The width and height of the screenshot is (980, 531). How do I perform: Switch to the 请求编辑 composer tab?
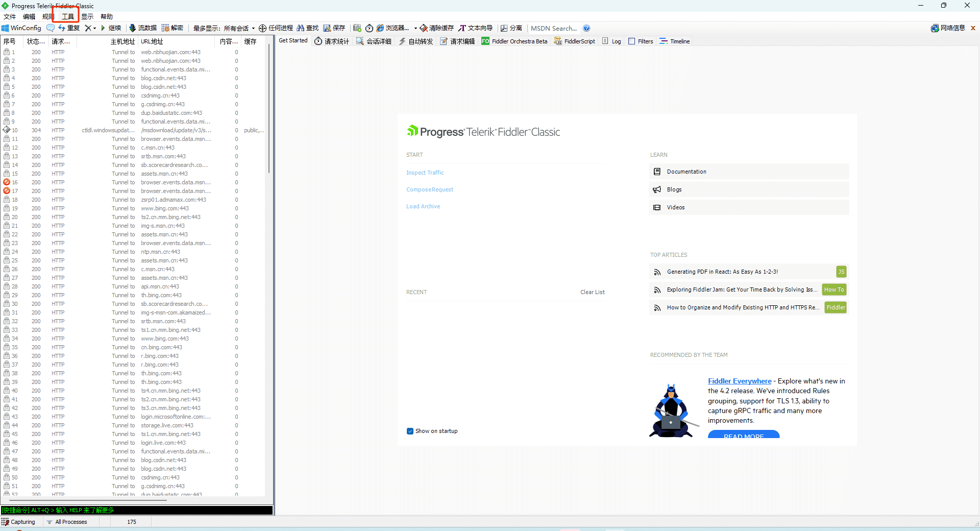click(x=457, y=41)
